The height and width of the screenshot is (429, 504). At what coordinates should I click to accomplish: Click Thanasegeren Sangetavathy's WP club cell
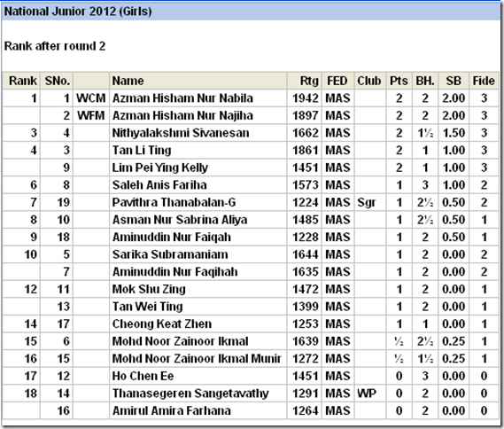[369, 394]
